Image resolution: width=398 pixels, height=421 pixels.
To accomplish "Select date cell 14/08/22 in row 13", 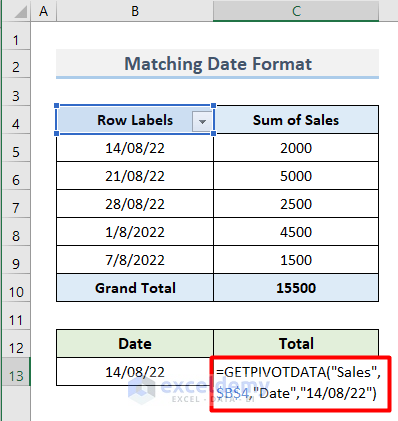I will [x=135, y=372].
